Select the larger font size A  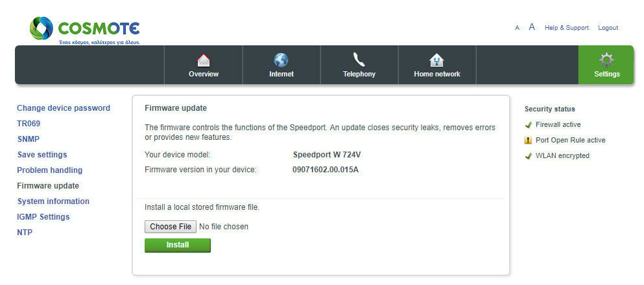(532, 27)
